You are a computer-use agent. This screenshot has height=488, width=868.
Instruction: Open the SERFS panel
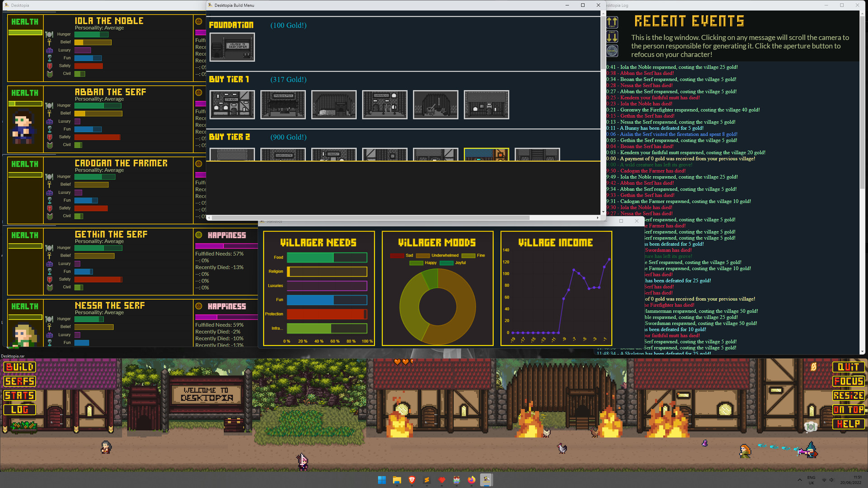[x=19, y=381]
